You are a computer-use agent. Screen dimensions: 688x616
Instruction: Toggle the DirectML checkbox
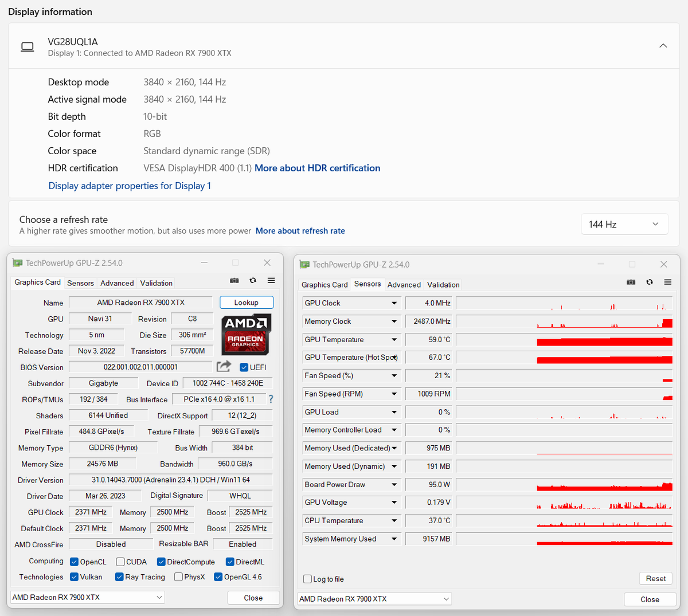pyautogui.click(x=230, y=562)
